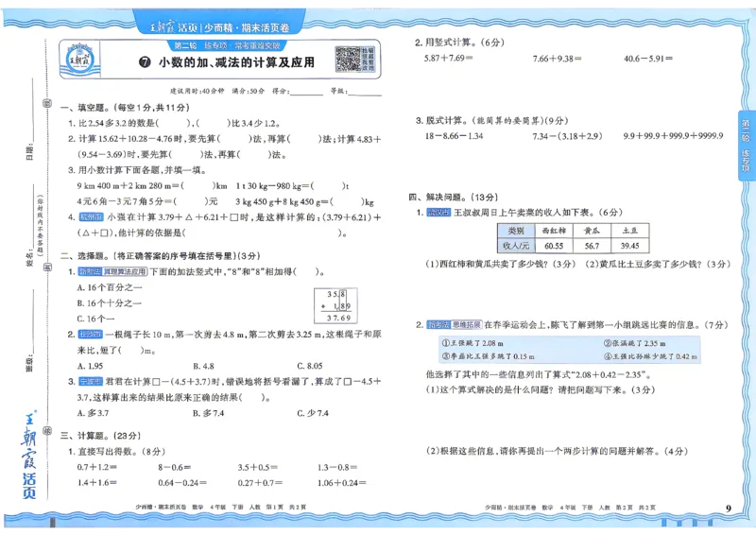Click the problem 8−0.6=

(175, 468)
